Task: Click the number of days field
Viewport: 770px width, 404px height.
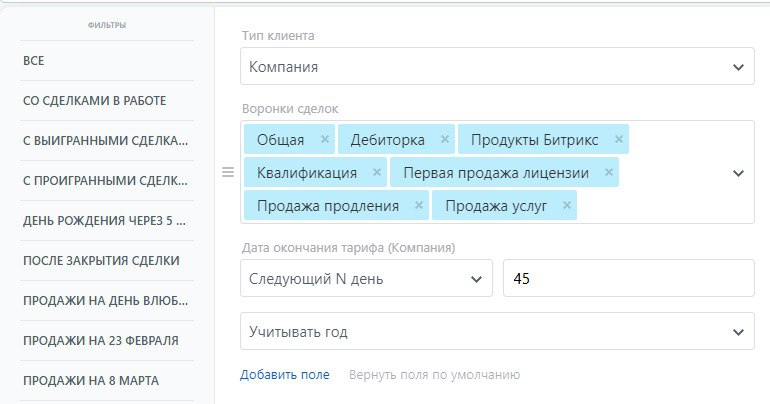Action: pyautogui.click(x=628, y=280)
